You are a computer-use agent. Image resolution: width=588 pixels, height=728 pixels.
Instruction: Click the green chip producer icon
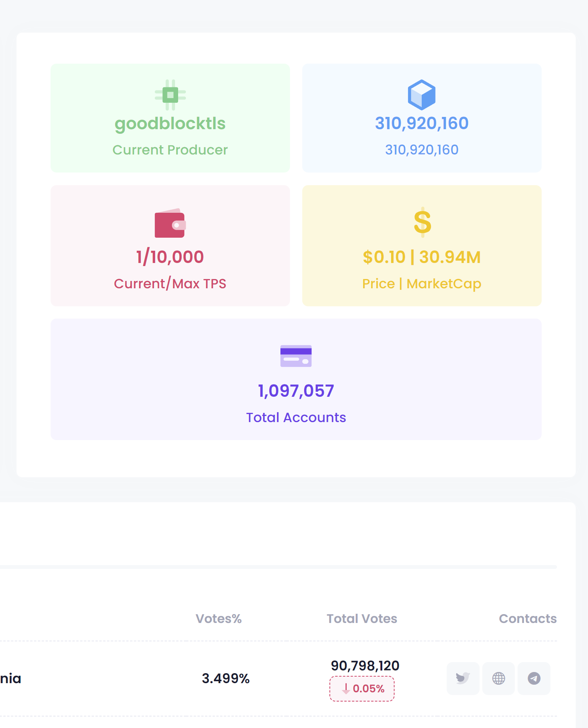(x=170, y=95)
